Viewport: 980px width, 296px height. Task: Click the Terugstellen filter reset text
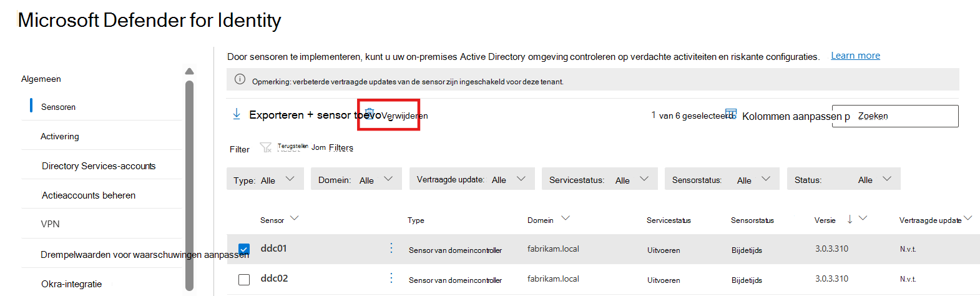(293, 146)
